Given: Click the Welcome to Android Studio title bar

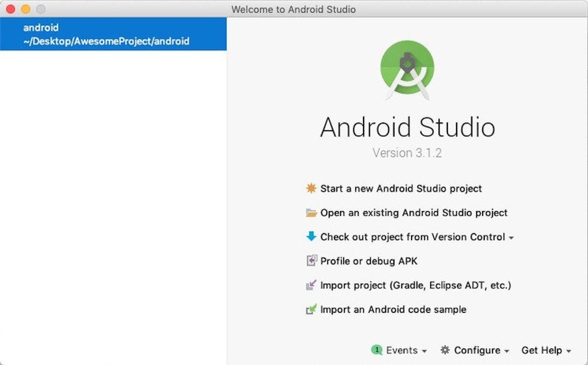Looking at the screenshot, I should (294, 9).
